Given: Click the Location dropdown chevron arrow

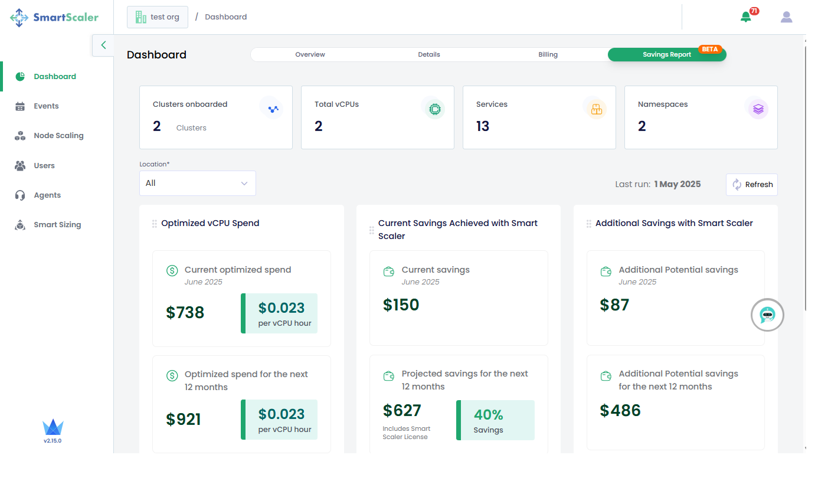Looking at the screenshot, I should point(244,184).
